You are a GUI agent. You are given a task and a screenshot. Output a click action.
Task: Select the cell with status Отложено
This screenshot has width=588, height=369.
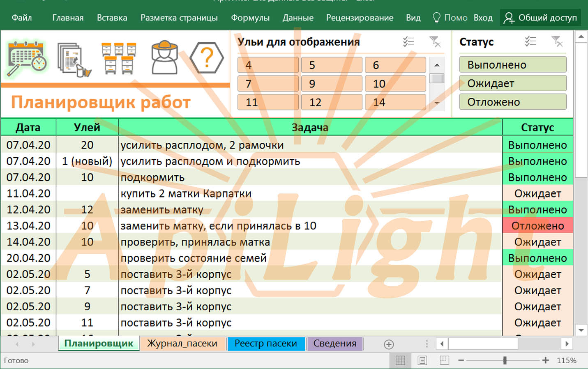(537, 226)
